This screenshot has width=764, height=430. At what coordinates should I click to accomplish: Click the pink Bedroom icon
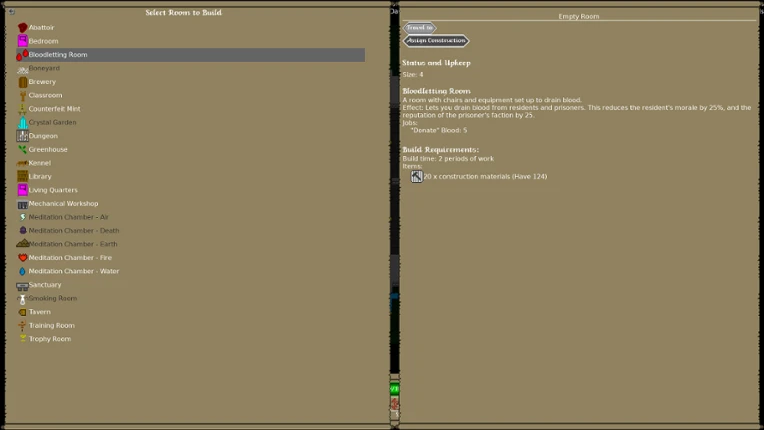click(x=22, y=41)
